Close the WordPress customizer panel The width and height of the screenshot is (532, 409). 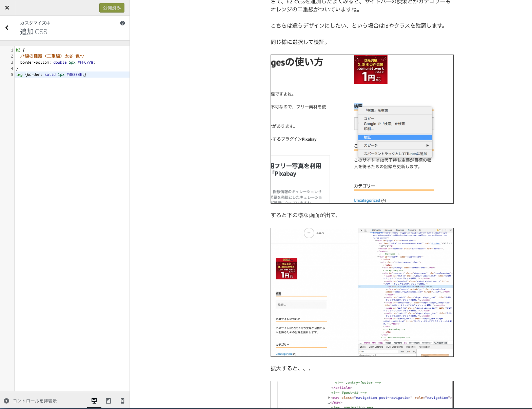[7, 8]
